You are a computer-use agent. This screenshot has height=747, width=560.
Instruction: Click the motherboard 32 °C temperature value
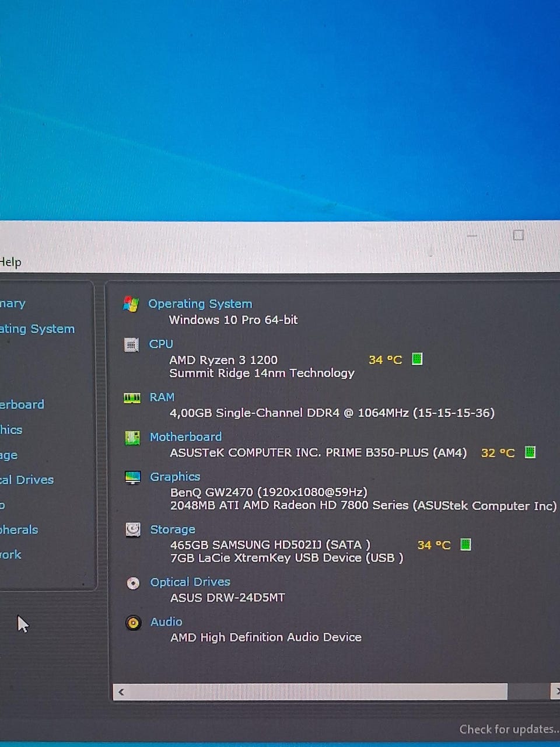pos(498,453)
